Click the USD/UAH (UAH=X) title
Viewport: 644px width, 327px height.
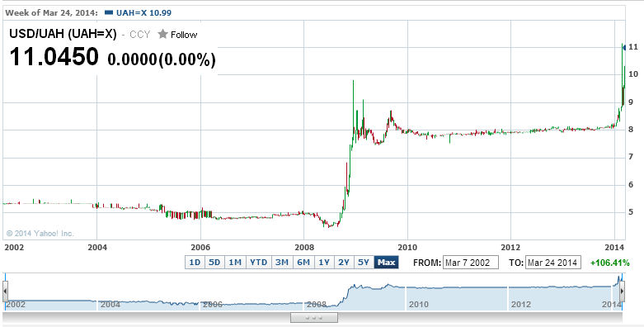(x=63, y=34)
